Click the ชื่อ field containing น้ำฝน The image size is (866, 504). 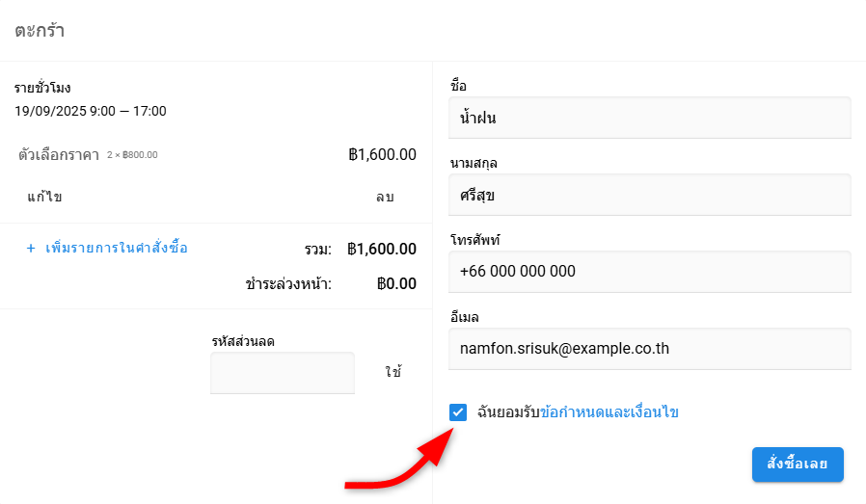tap(650, 118)
